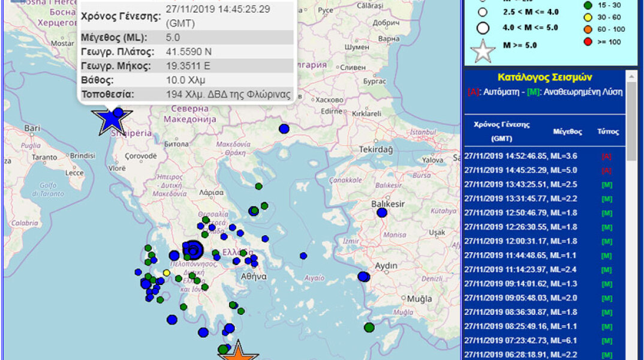The width and height of the screenshot is (644, 360).
Task: Click the blue marker on the coast west of Aydın
Action: 363,277
